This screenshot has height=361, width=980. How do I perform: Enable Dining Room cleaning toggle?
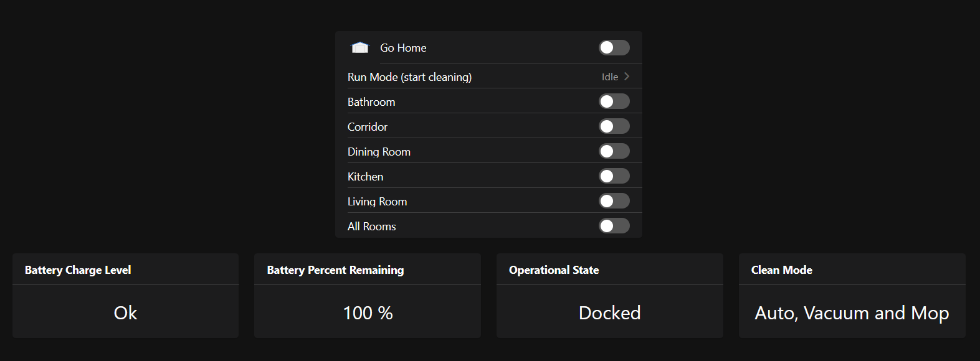pos(614,151)
